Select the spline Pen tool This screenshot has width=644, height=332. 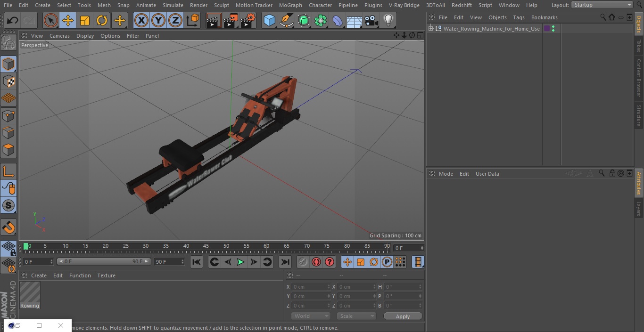[x=287, y=20]
